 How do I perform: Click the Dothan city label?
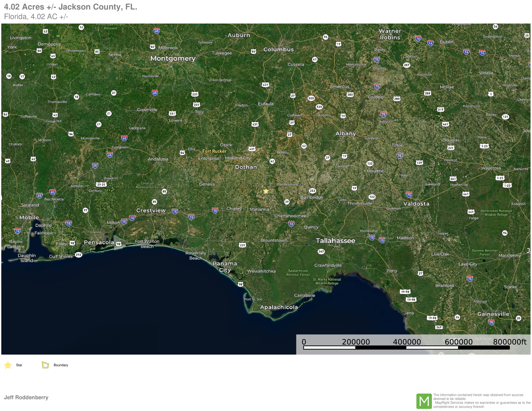click(246, 167)
